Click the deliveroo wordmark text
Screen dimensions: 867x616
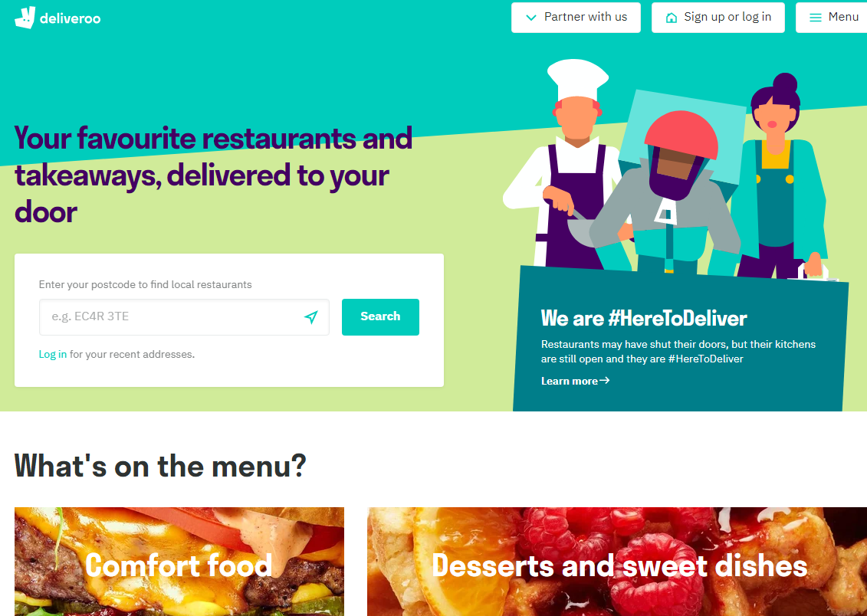(71, 19)
